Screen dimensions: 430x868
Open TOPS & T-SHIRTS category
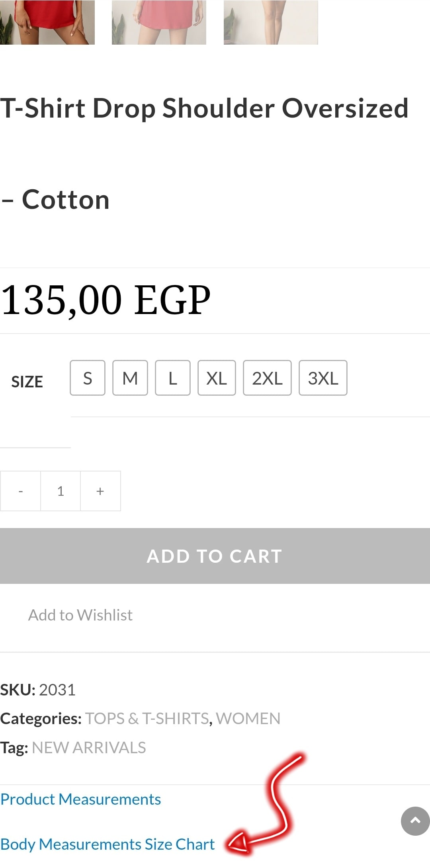coord(147,719)
